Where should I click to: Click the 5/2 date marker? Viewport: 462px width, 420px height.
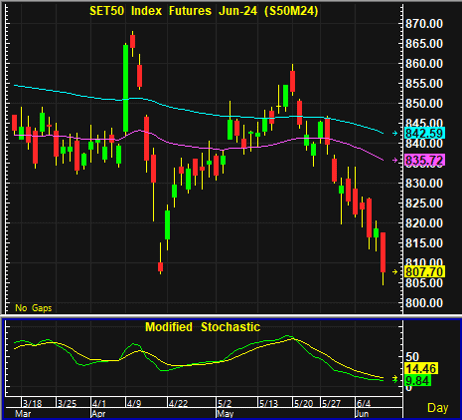(x=225, y=403)
